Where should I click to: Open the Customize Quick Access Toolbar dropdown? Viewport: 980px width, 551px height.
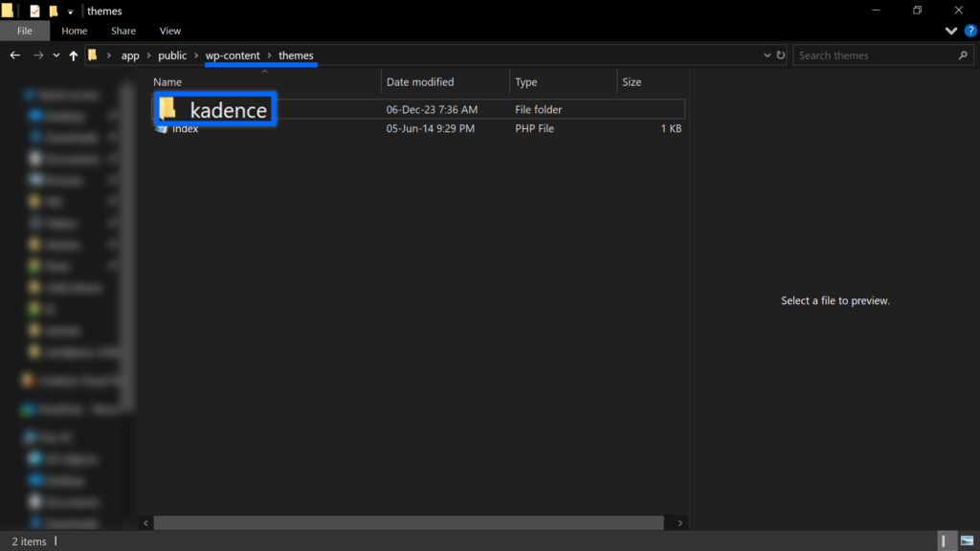(70, 11)
